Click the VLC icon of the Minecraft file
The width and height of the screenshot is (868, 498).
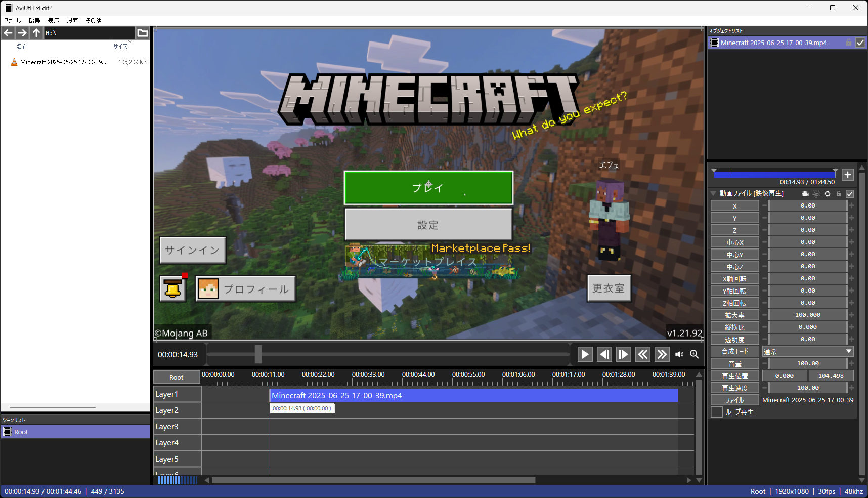(14, 62)
